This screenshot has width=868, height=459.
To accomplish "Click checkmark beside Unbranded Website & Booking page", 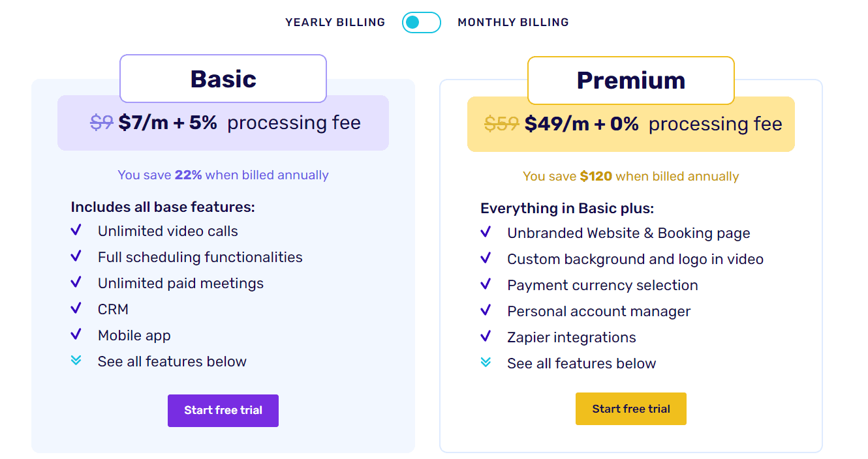I will point(486,233).
